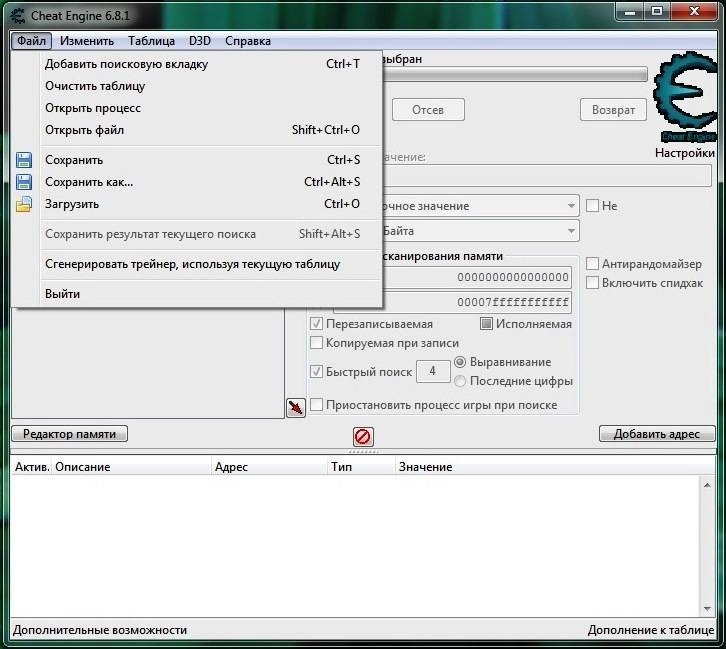
Task: Open the Справка menu
Action: 248,41
